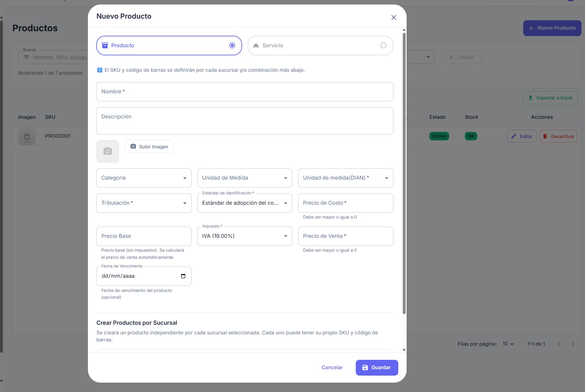Click the info icon about SKU definition
The image size is (585, 392).
(x=100, y=70)
